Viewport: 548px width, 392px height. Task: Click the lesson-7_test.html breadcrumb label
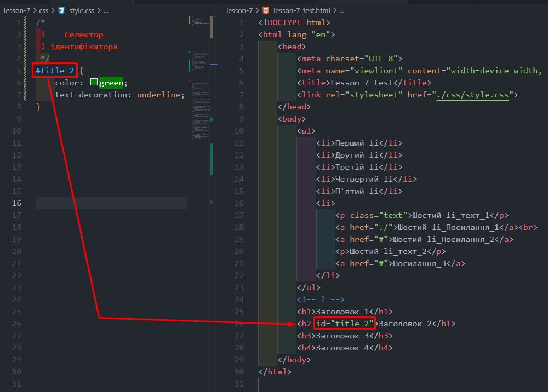(x=301, y=11)
